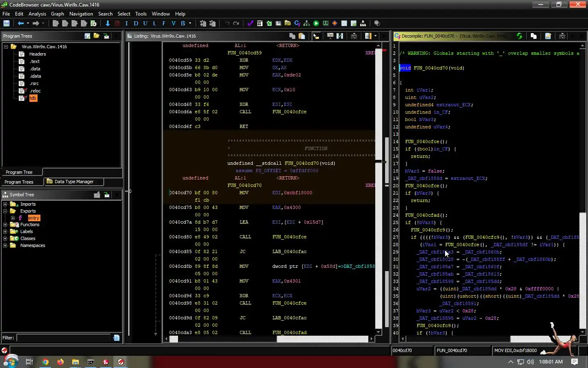Click the Decompile panel snapshot camera icon

[562, 36]
